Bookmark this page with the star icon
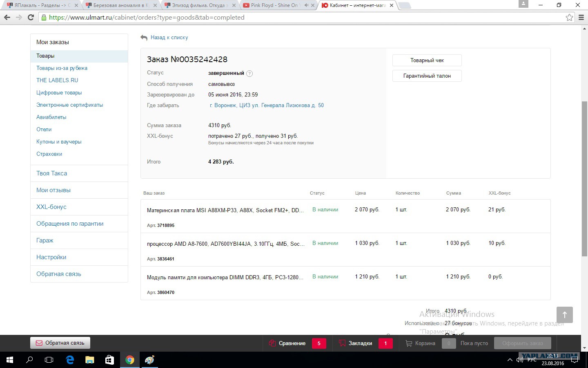Viewport: 588px width, 368px height. pos(569,18)
